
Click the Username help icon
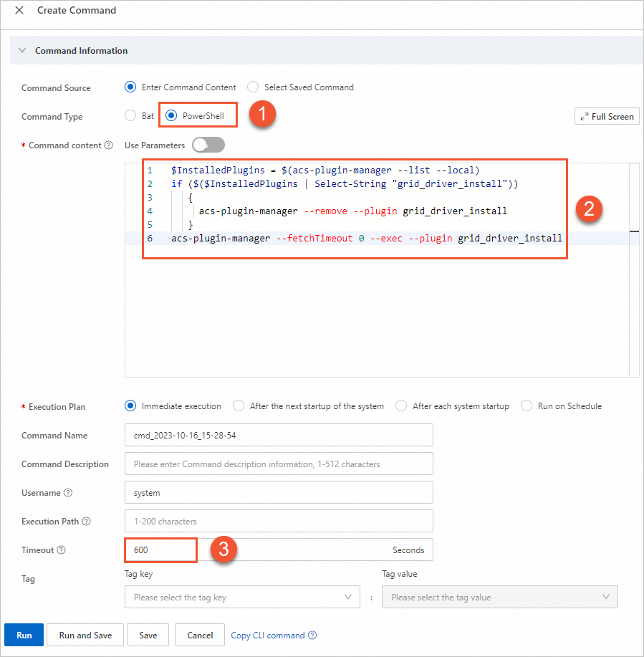[x=68, y=493]
